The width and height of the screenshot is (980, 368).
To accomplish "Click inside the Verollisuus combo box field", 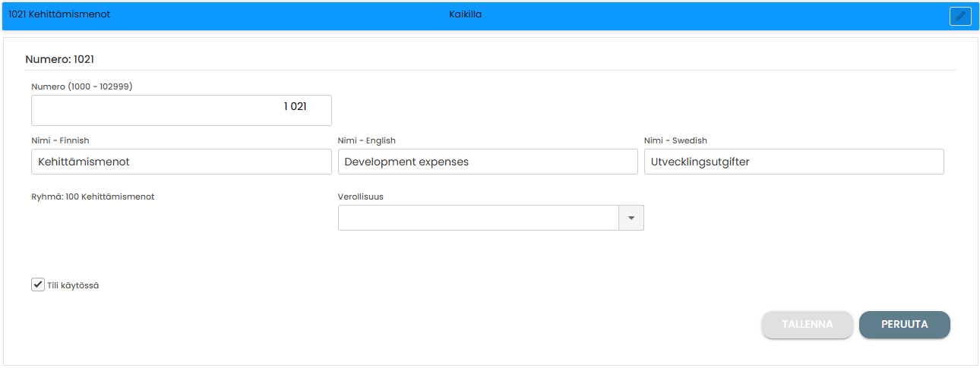I will 479,218.
